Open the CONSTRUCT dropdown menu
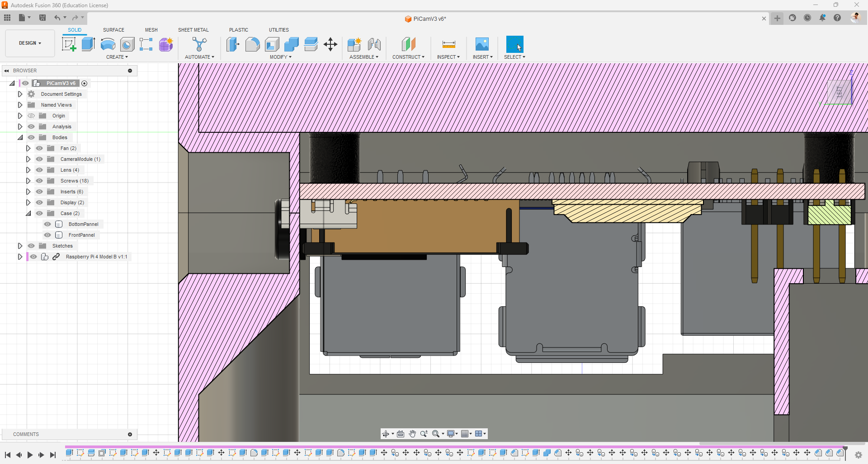The width and height of the screenshot is (868, 464). (408, 57)
